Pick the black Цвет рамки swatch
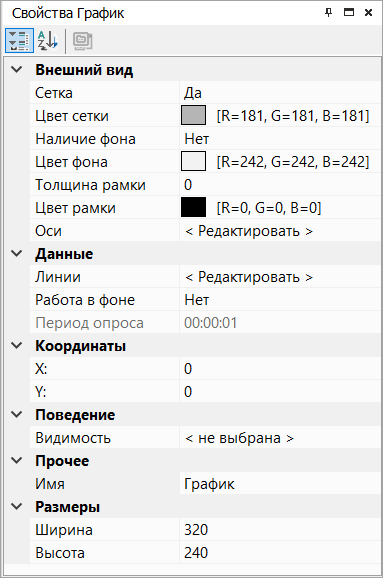 (x=194, y=208)
